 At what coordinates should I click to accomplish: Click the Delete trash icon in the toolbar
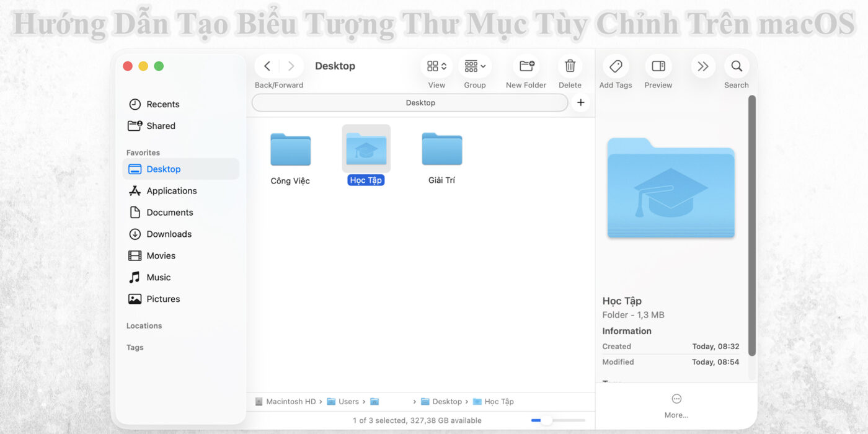(x=570, y=66)
